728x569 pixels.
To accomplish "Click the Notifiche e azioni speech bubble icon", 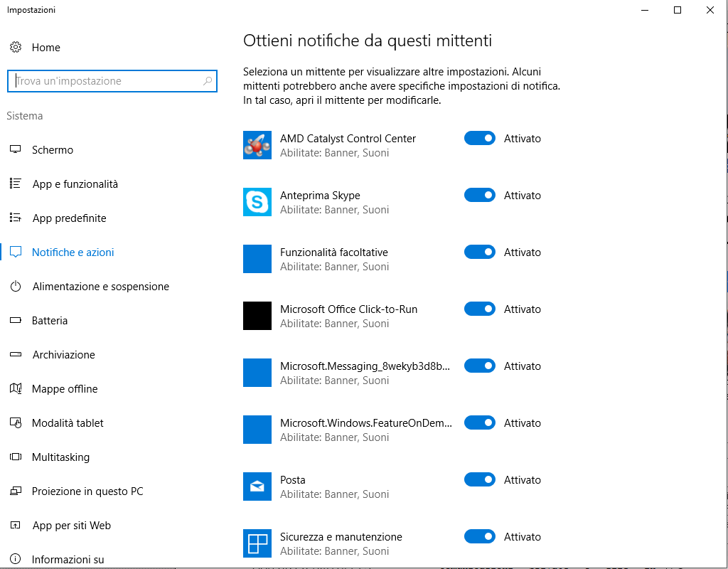I will click(x=16, y=252).
